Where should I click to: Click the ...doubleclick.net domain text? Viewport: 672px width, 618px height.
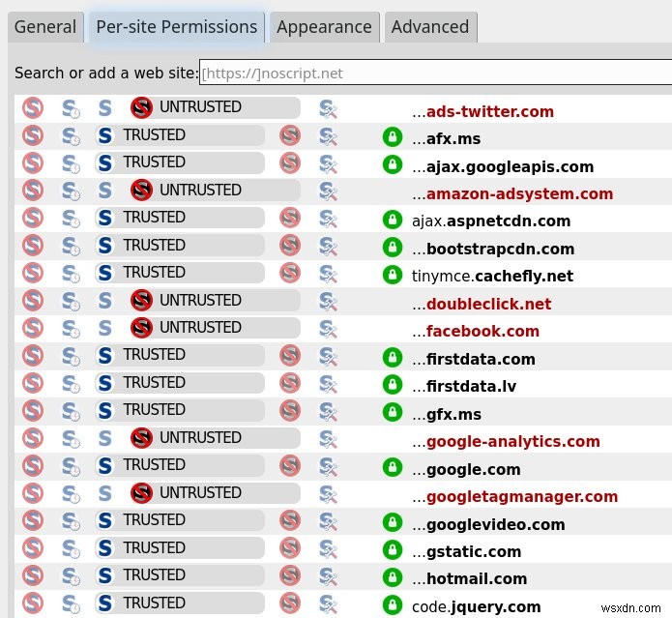[x=482, y=304]
